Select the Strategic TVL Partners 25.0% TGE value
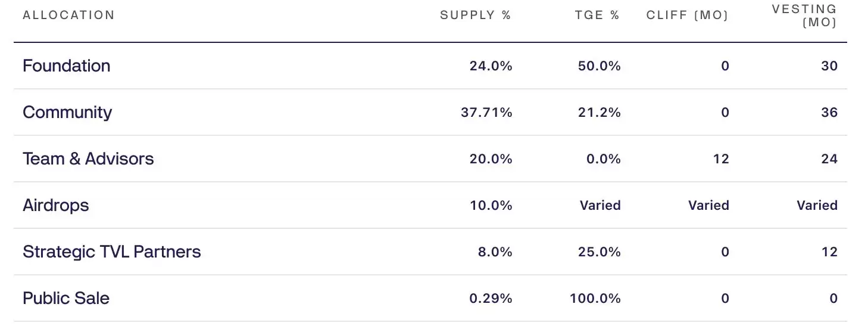 [x=599, y=252]
